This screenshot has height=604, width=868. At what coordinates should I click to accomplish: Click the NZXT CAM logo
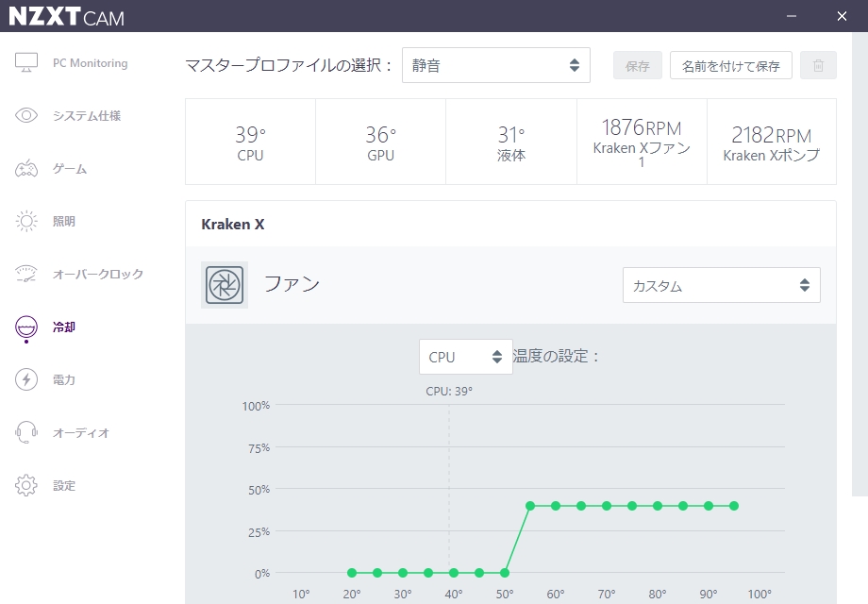click(x=66, y=16)
